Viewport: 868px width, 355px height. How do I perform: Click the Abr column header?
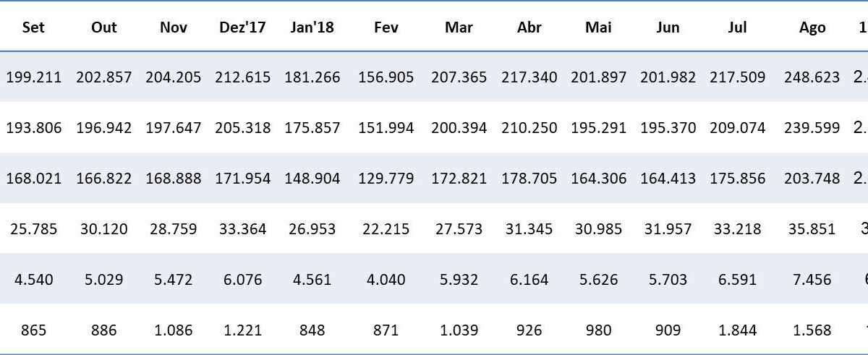pos(529,27)
